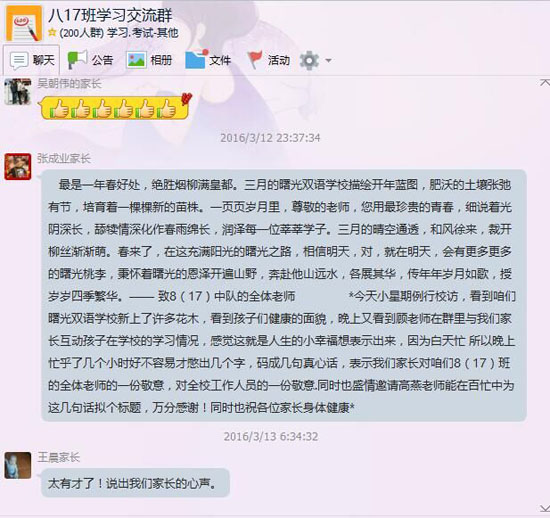The width and height of the screenshot is (550, 518).
Task: Open the red activity flag icon
Action: click(x=255, y=60)
